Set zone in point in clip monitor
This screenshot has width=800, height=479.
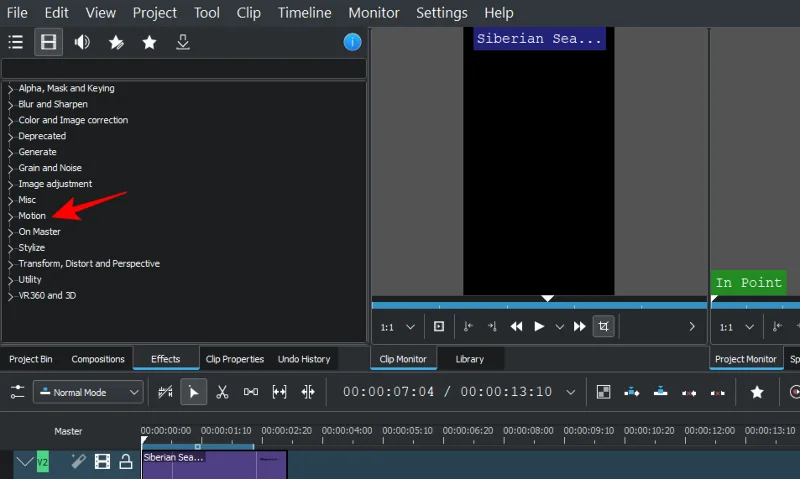(468, 326)
